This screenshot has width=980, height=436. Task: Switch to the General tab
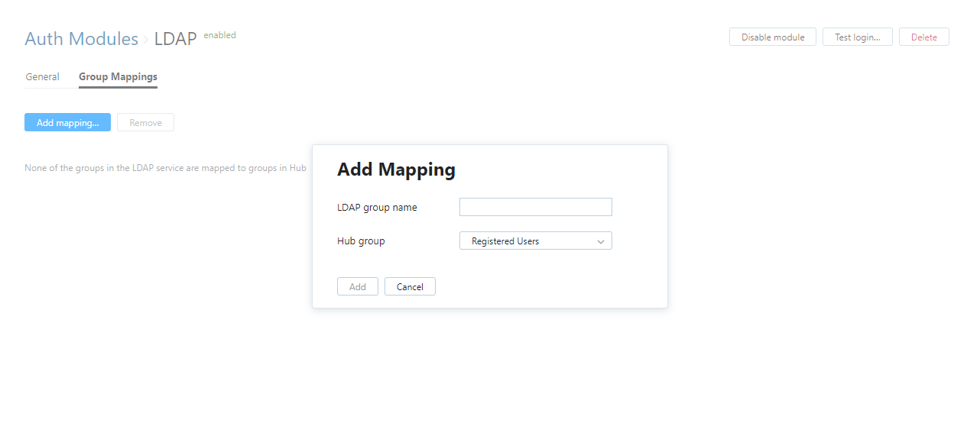click(42, 77)
